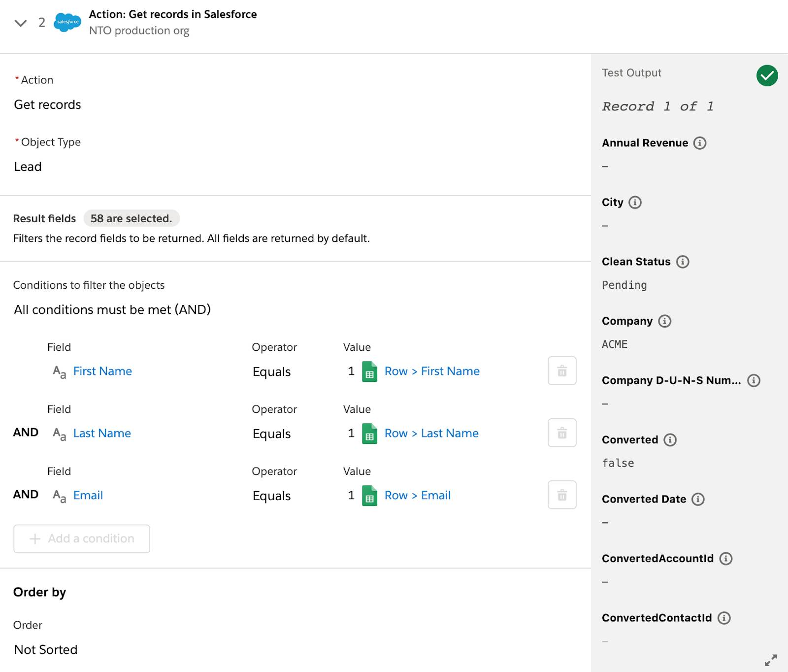Viewport: 788px width, 672px height.
Task: Click the NTO production org subtitle
Action: [139, 31]
